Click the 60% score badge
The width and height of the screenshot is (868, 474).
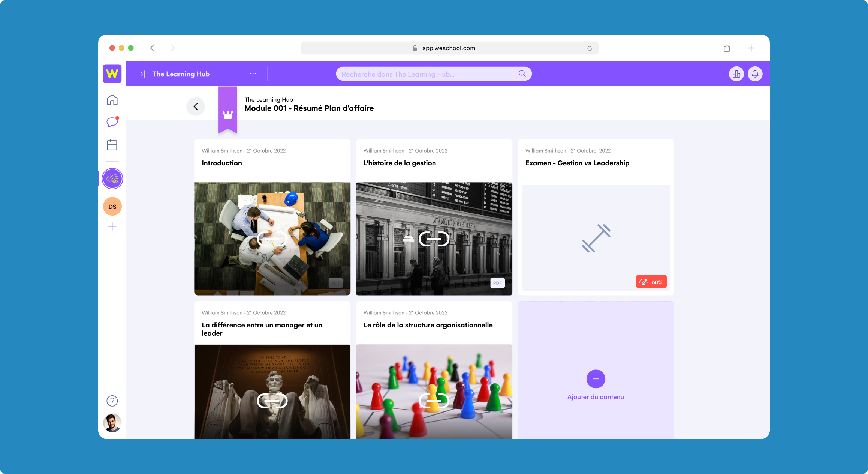coord(651,282)
